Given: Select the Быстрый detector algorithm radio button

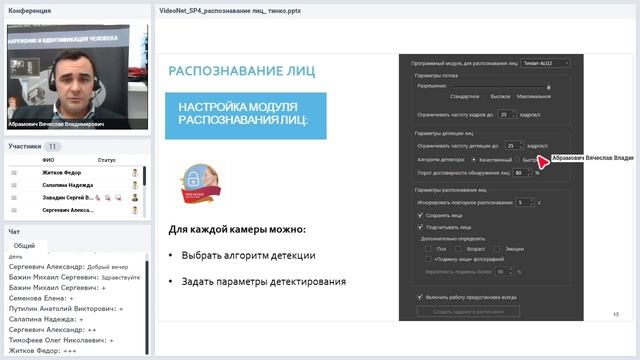Looking at the screenshot, I should click(518, 160).
